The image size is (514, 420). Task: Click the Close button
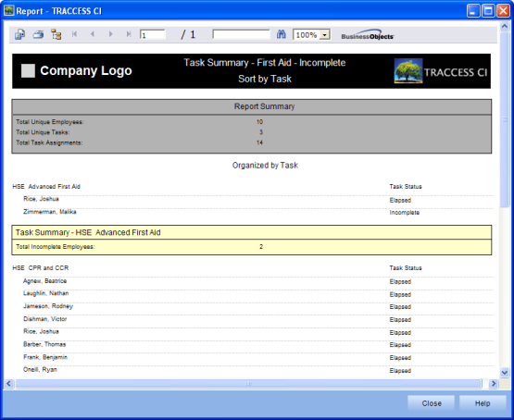[431, 403]
